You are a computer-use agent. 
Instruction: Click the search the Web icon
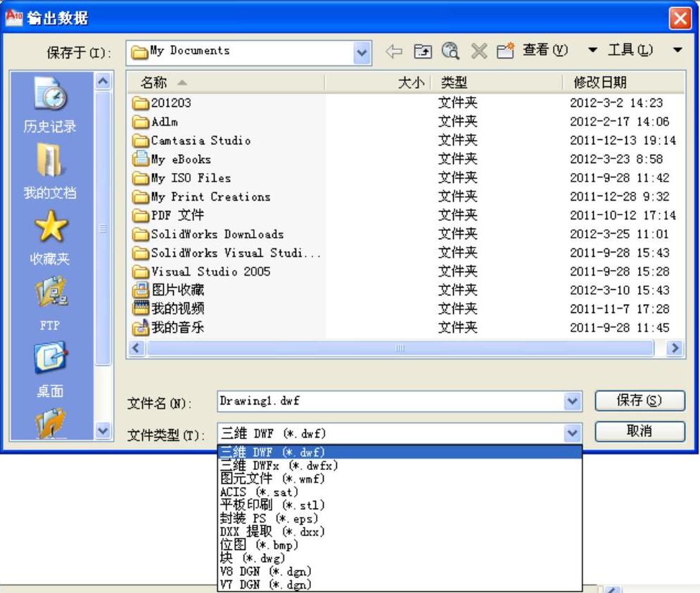[450, 51]
